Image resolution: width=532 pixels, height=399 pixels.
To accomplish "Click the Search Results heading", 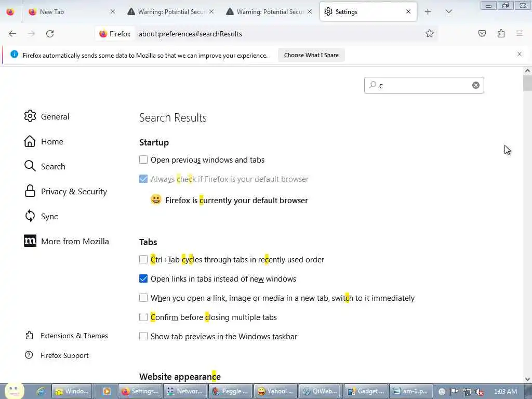I will click(172, 118).
